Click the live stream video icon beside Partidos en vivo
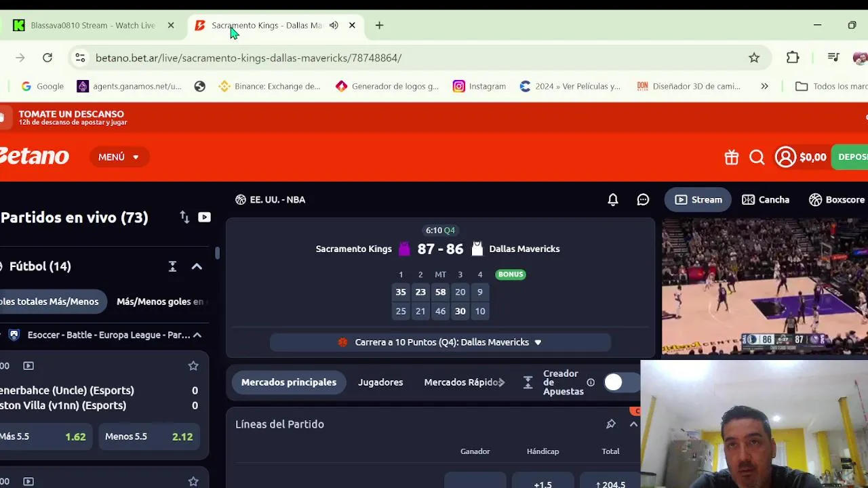868x488 pixels. pyautogui.click(x=204, y=217)
